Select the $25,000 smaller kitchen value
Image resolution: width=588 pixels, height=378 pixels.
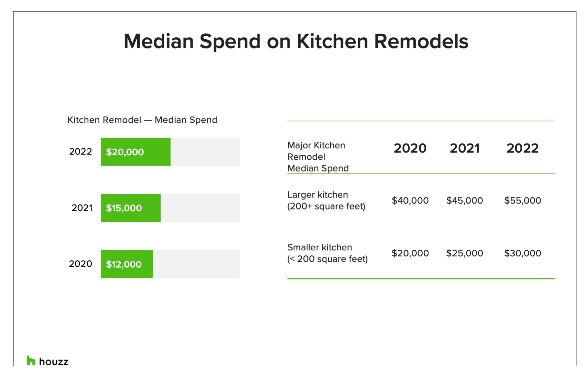pyautogui.click(x=465, y=253)
